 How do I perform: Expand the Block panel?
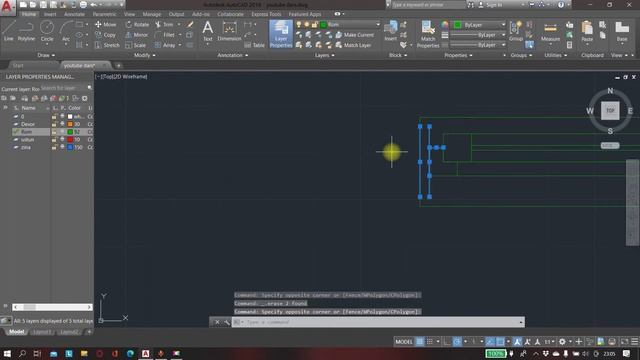click(398, 55)
